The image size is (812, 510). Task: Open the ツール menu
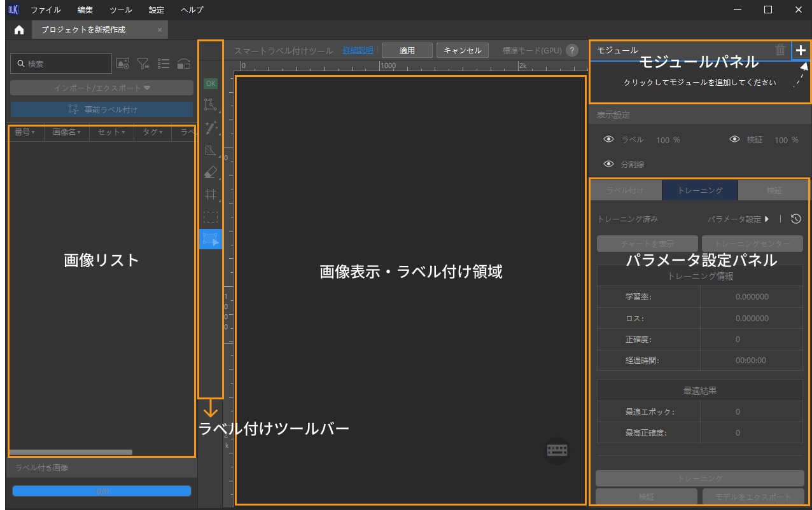[121, 10]
